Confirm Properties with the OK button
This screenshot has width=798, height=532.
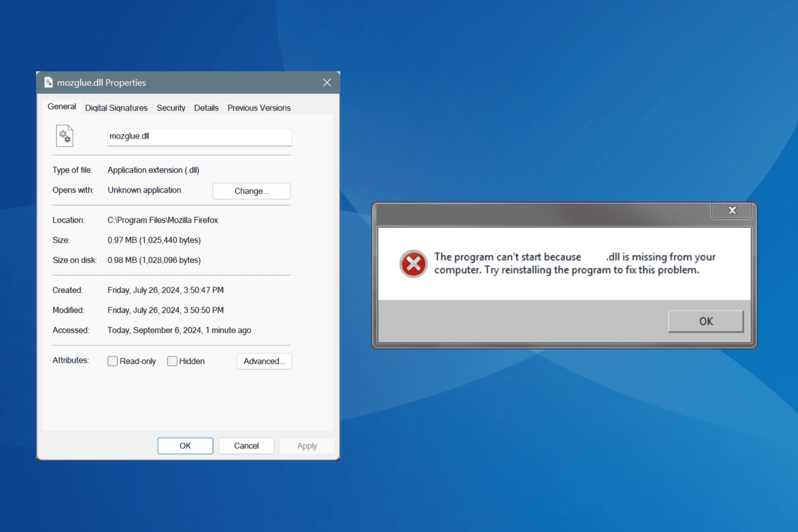click(x=185, y=446)
